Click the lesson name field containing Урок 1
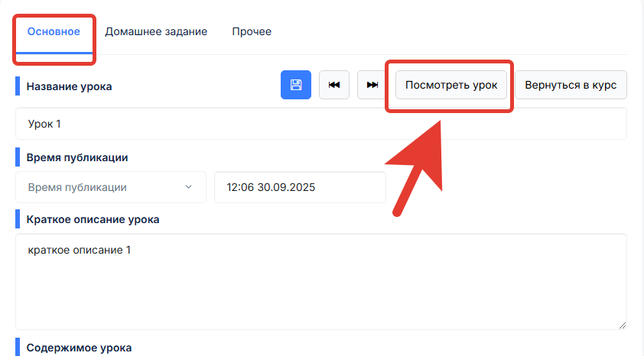This screenshot has width=644, height=356. pos(321,124)
